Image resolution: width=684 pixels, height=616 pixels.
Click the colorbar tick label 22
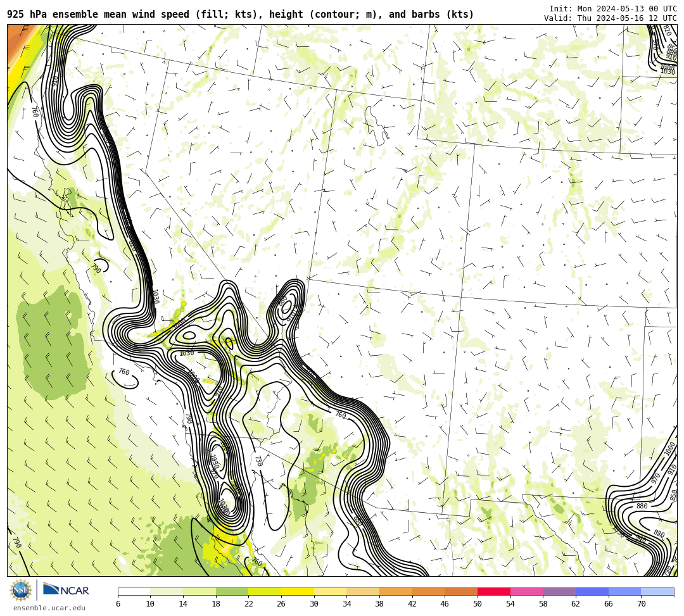[x=249, y=604]
